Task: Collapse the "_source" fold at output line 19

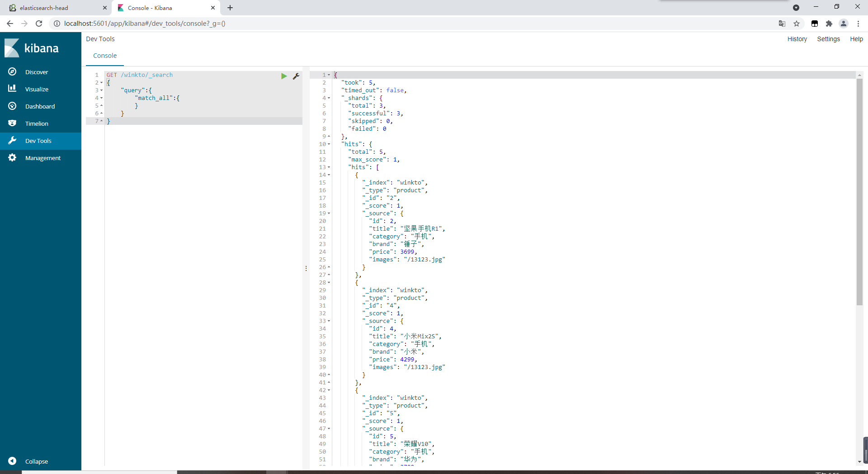Action: coord(329,213)
